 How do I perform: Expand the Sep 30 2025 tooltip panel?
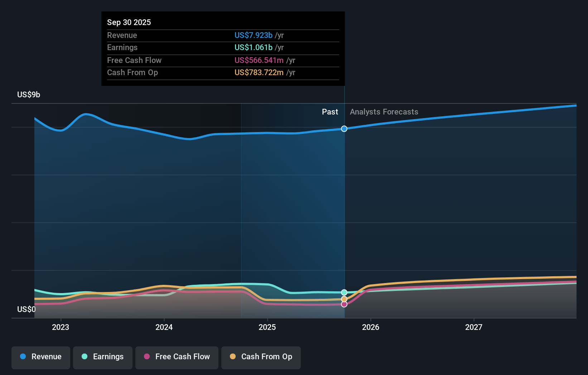point(223,48)
